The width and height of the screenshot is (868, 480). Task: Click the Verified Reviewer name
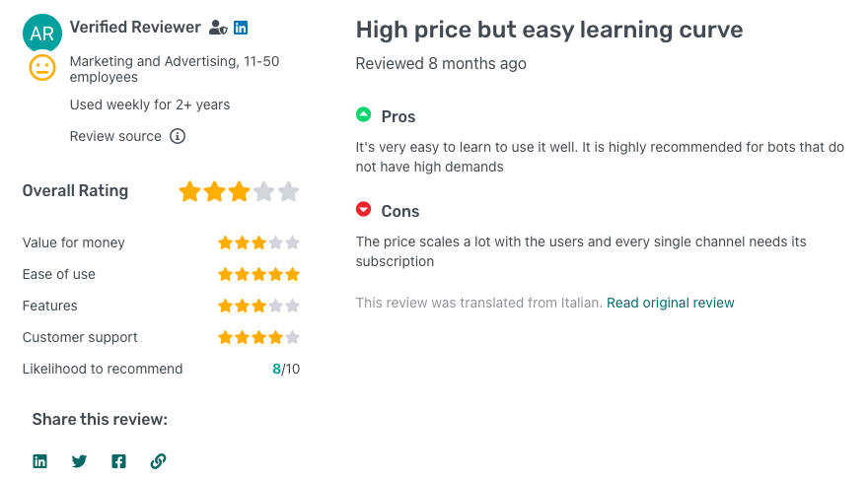tap(135, 28)
